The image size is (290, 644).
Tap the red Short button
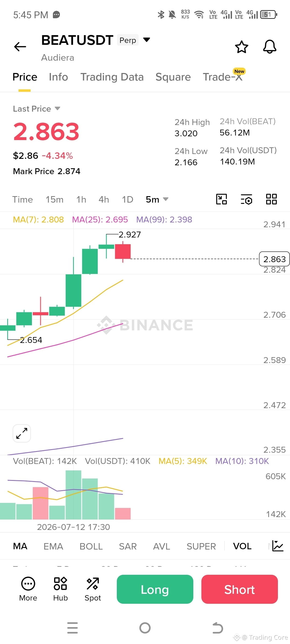240,589
